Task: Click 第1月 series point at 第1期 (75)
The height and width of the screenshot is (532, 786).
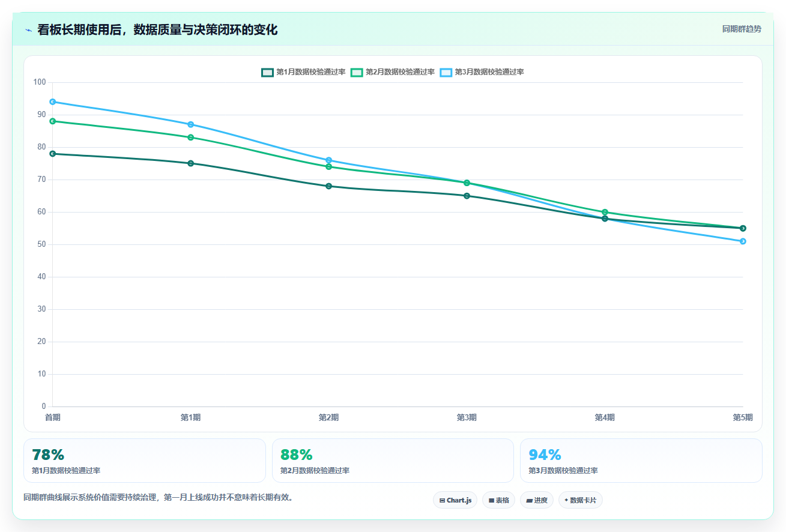Action: coord(191,163)
